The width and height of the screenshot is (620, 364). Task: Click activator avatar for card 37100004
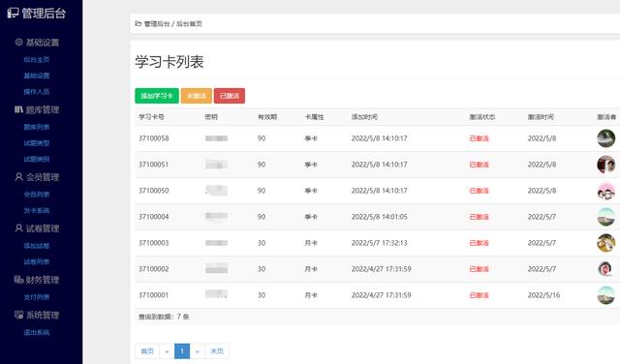coord(605,217)
